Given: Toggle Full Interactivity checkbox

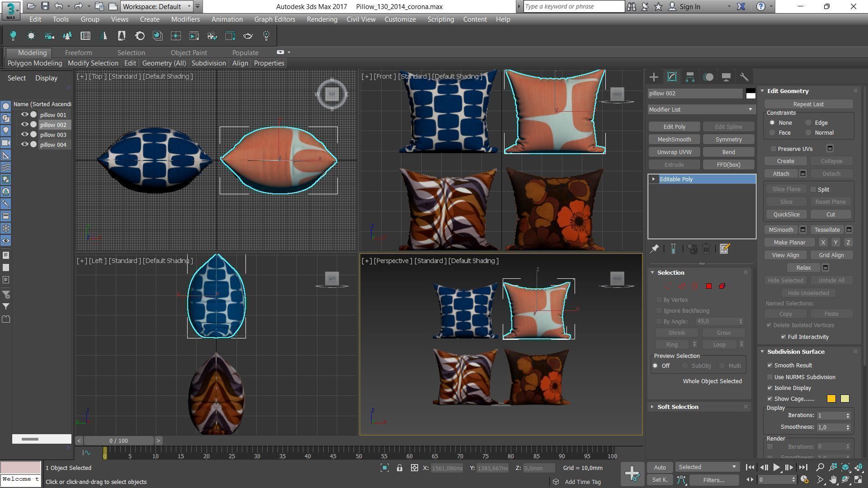Looking at the screenshot, I should pyautogui.click(x=783, y=337).
